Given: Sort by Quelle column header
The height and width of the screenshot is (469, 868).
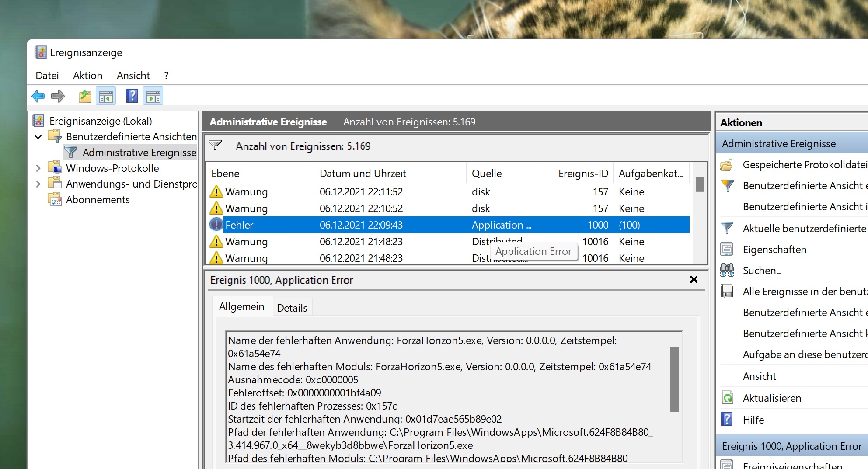Looking at the screenshot, I should click(503, 174).
